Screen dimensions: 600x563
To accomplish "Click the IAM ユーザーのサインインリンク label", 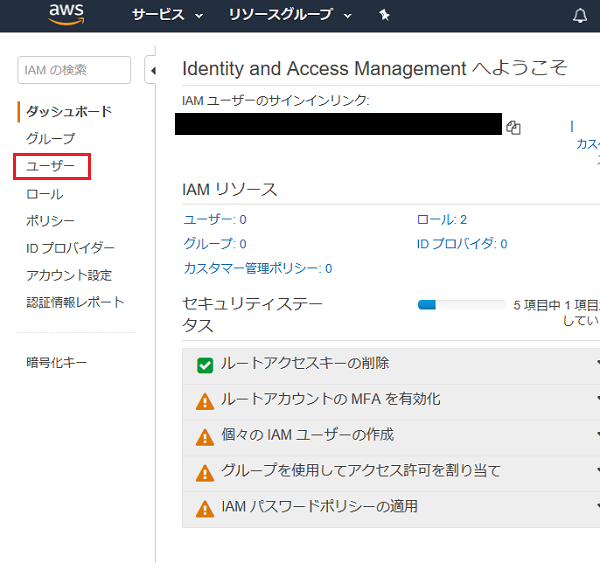I will click(276, 101).
